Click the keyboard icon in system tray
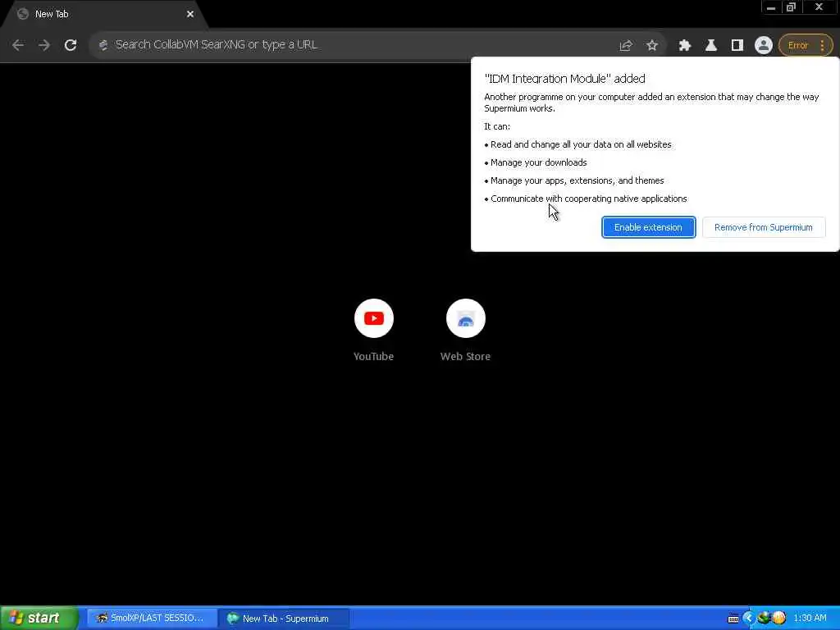This screenshot has height=630, width=840. [x=733, y=619]
